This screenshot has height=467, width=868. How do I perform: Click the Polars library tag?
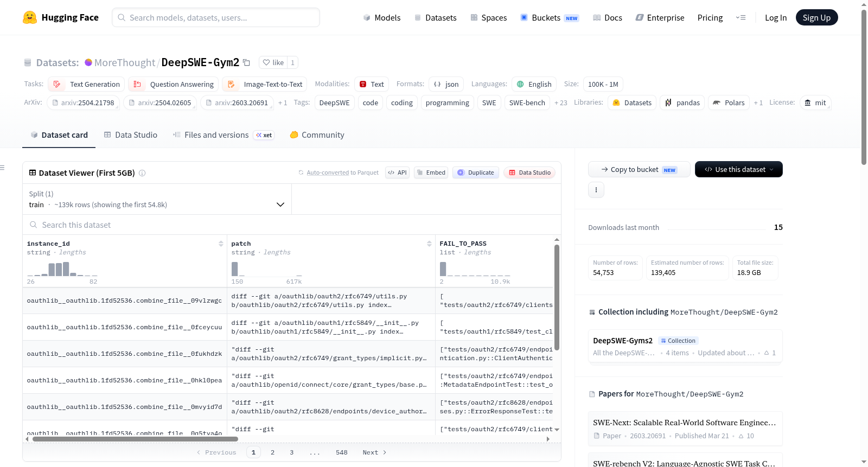[x=729, y=103]
